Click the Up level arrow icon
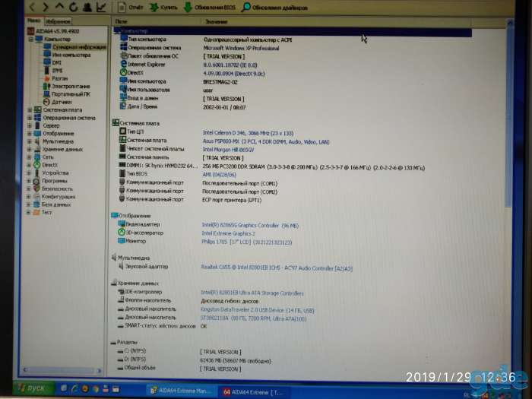This screenshot has width=532, height=399. (60, 6)
